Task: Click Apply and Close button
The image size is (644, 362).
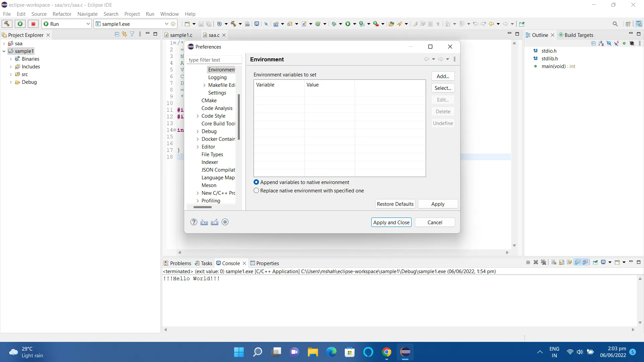Action: click(x=391, y=223)
